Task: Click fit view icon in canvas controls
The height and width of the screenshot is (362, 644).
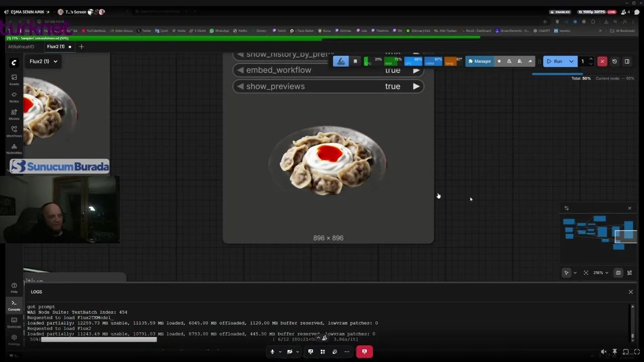Action: point(586,273)
